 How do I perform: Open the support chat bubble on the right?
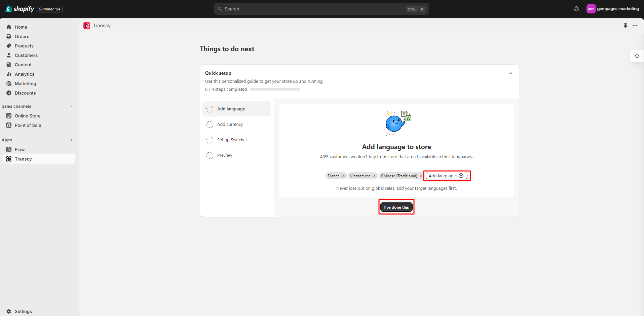[637, 56]
